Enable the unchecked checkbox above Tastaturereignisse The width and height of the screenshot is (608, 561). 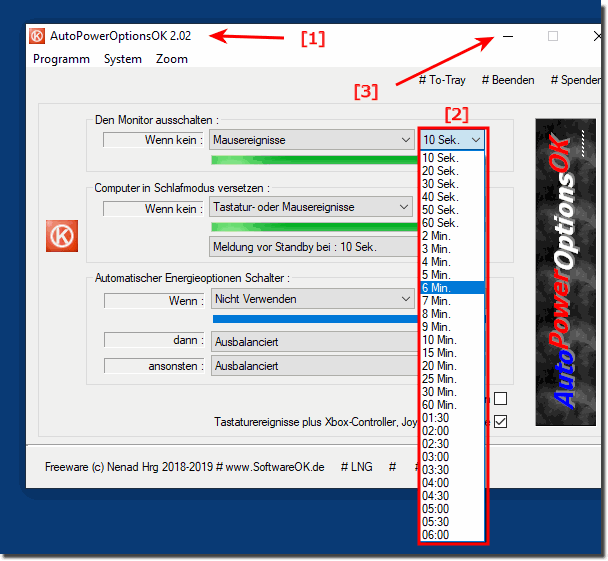(x=501, y=398)
